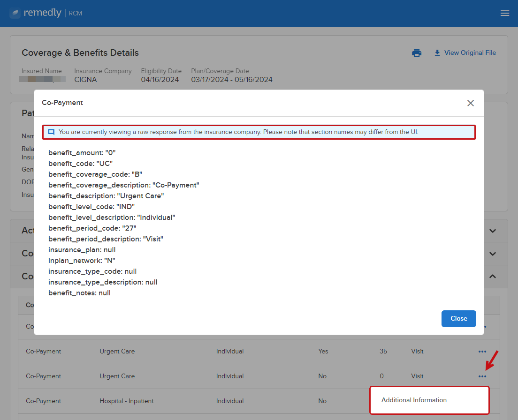Click the benefit_amount: "0" line
Screen dimensions: 518x420
pyautogui.click(x=82, y=153)
